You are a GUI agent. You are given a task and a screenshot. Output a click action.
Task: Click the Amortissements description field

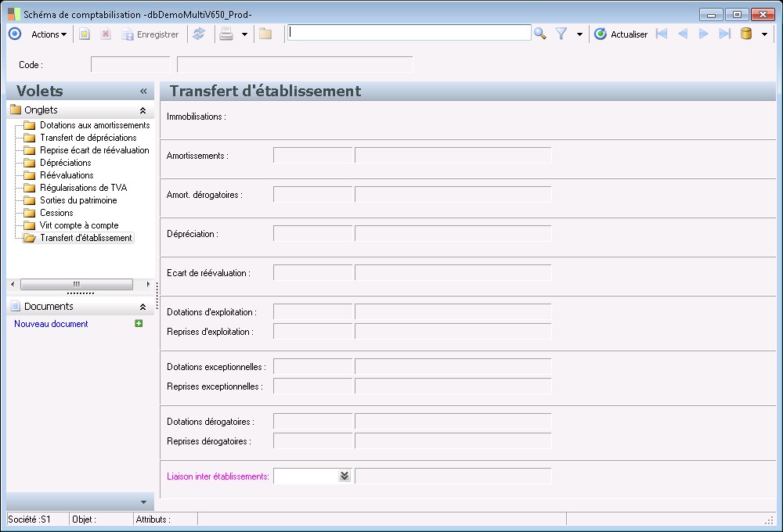[x=453, y=155]
